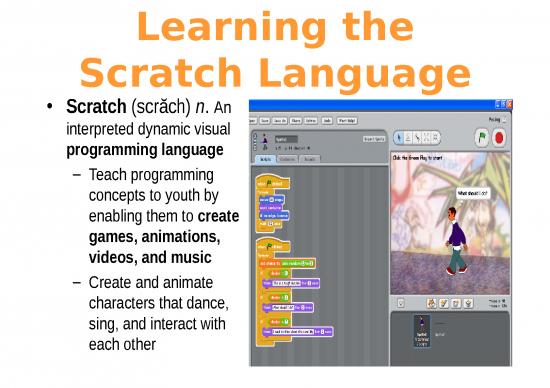Screen dimensions: 550x388
Task: Switch to the Costumes tab
Action: pyautogui.click(x=288, y=159)
